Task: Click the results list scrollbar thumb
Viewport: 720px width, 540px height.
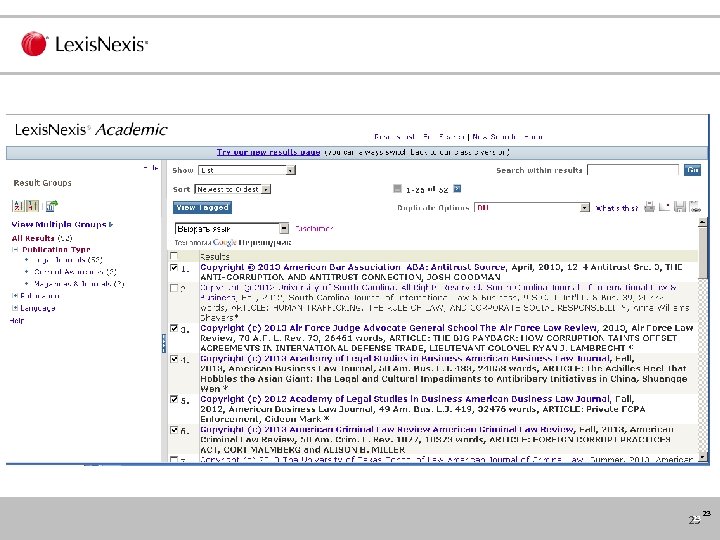Action: [x=702, y=253]
